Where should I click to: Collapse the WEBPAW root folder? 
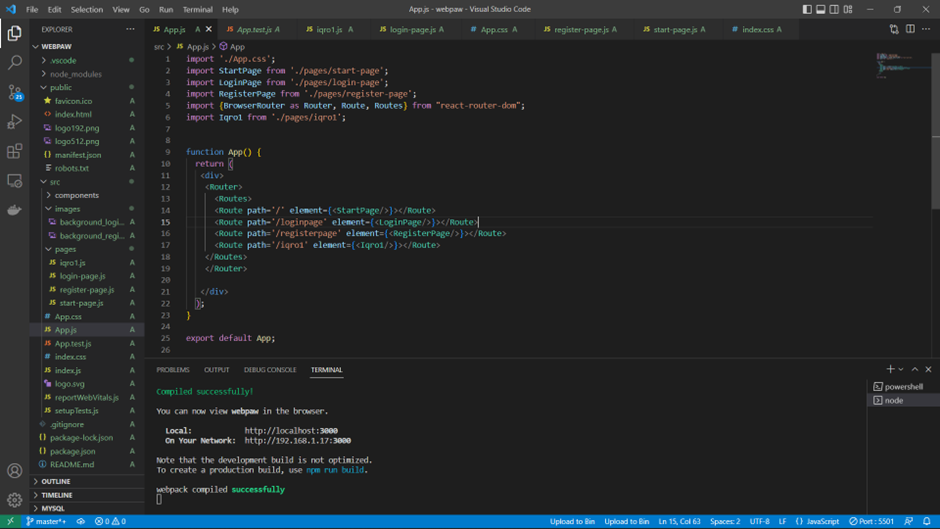click(87, 47)
